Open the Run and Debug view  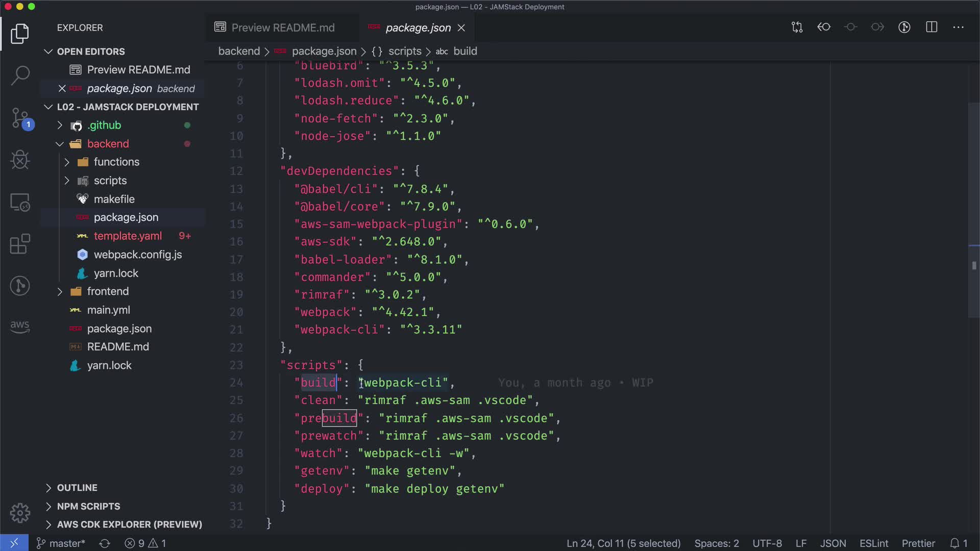pyautogui.click(x=20, y=160)
